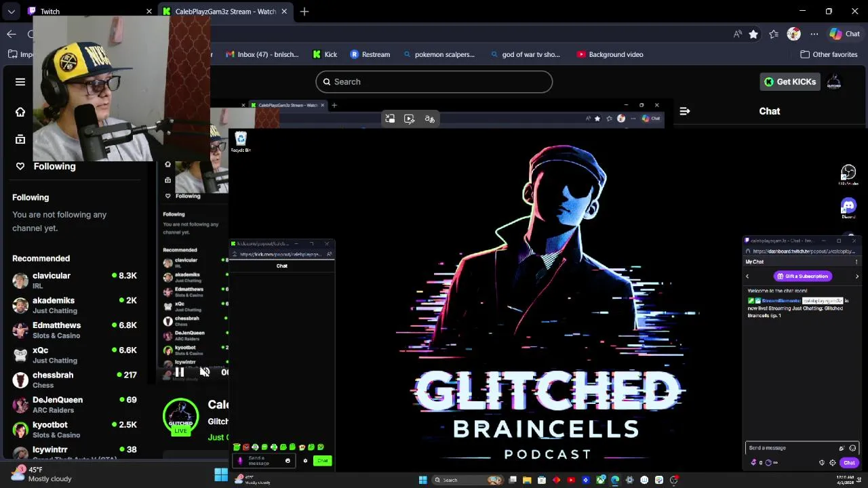The width and height of the screenshot is (868, 488).
Task: Open the Twitch chat emote picker
Action: point(852,448)
